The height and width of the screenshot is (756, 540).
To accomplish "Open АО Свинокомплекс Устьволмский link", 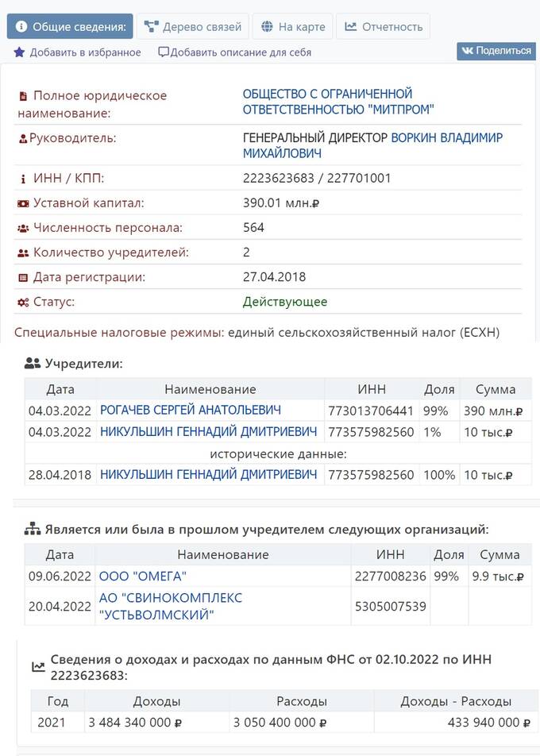I will 171,606.
